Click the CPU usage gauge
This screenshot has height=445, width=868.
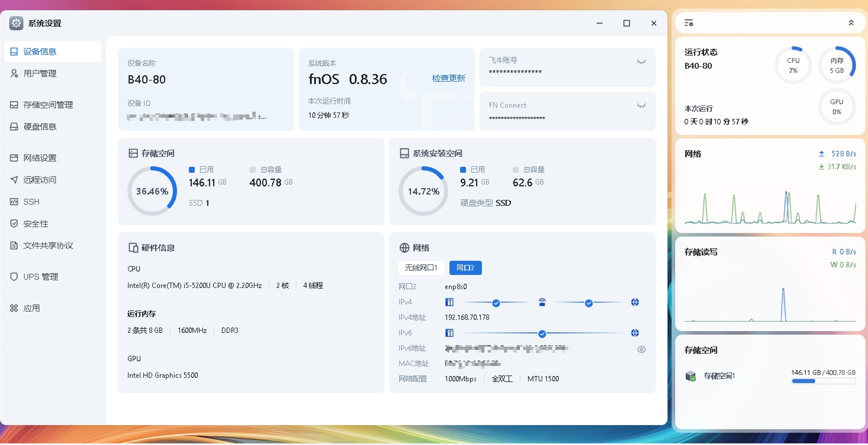coord(793,66)
